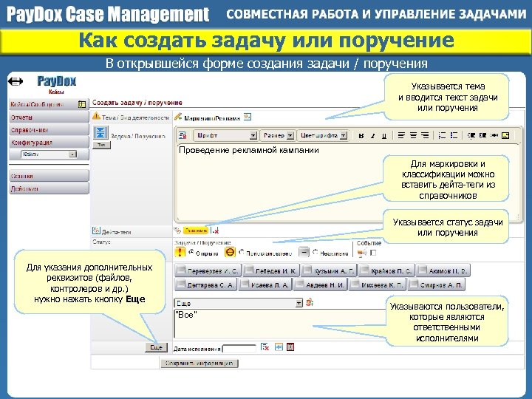Click the blue arrow icon after Дата исполнения
Image resolution: width=532 pixels, height=399 pixels.
click(279, 347)
